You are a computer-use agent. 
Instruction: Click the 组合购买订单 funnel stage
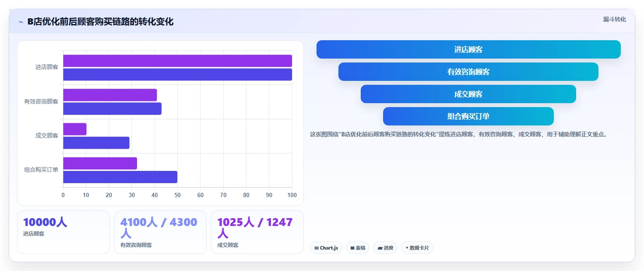point(468,116)
